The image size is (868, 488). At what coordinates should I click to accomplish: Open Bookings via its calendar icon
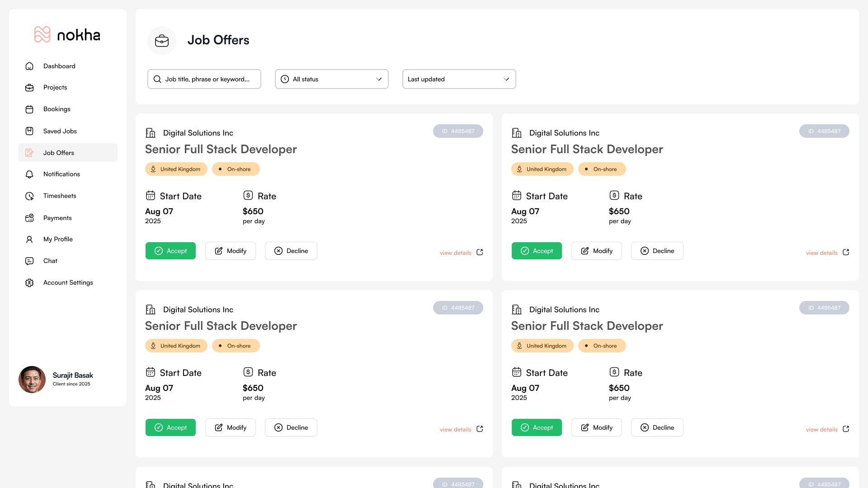[29, 109]
